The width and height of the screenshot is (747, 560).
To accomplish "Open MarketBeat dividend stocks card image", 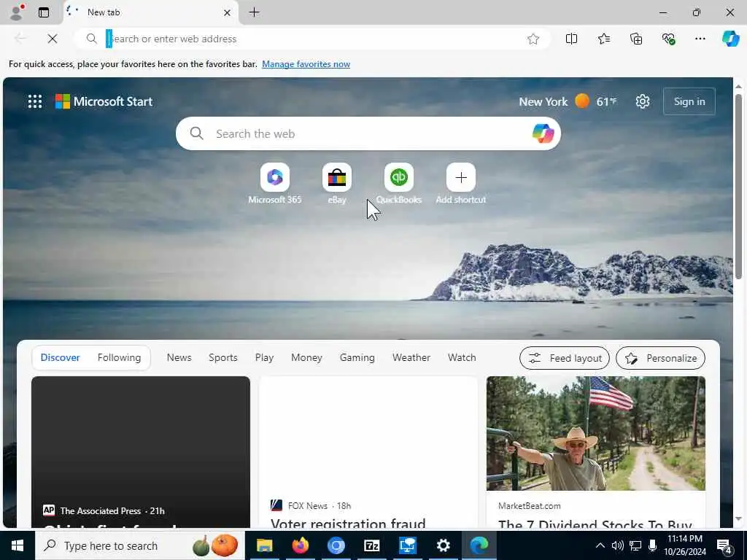I will tap(595, 433).
